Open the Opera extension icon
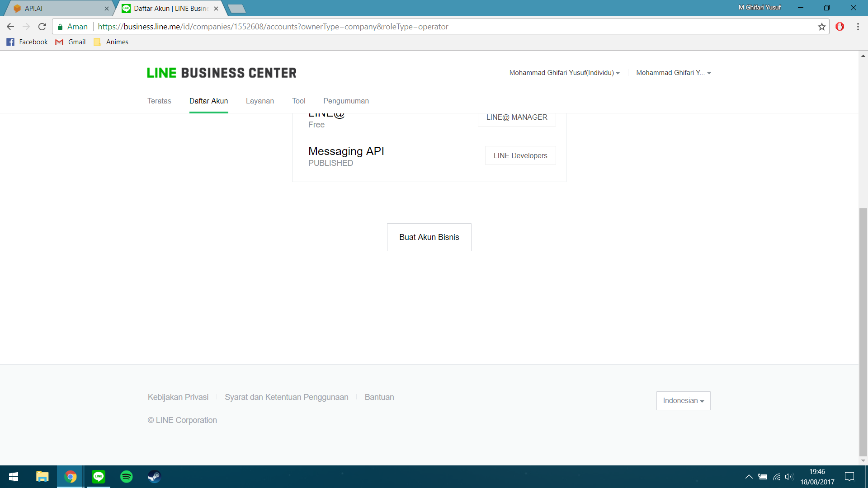 840,27
